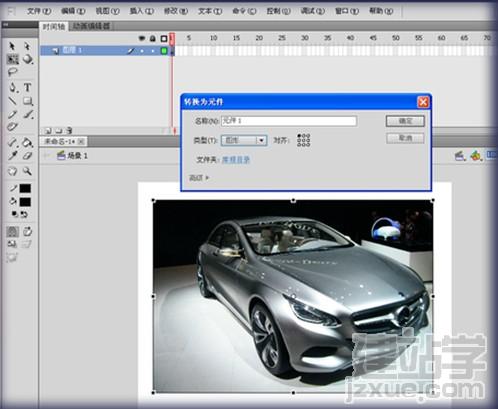Image resolution: width=498 pixels, height=409 pixels.
Task: Click the 确定 button in dialog
Action: point(405,121)
